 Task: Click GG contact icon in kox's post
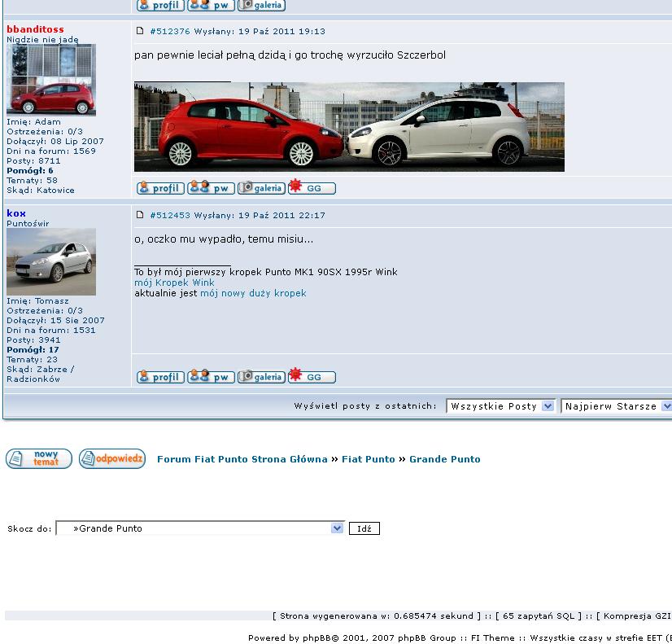coord(312,377)
